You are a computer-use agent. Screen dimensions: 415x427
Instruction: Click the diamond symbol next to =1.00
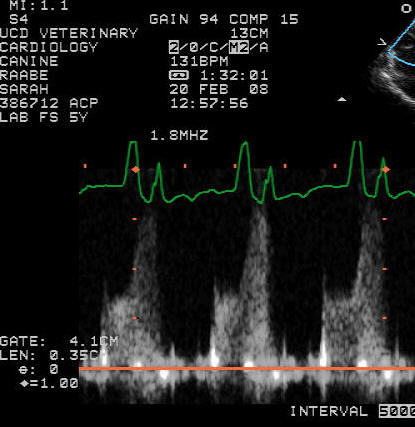24,383
